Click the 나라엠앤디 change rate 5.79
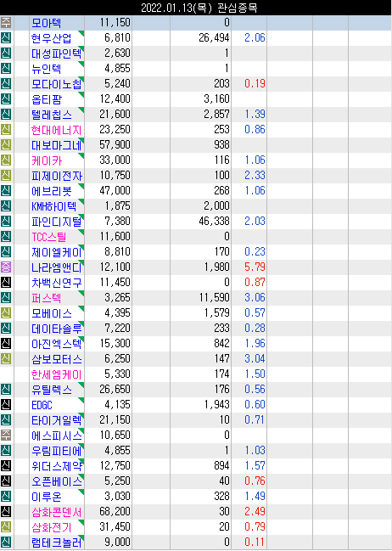The image size is (392, 551). click(255, 267)
